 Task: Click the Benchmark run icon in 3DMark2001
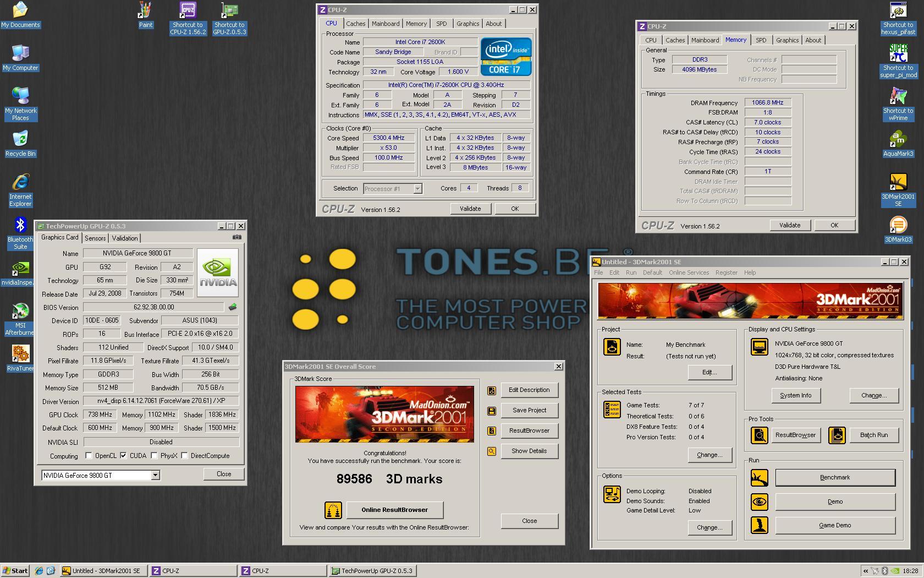[760, 478]
